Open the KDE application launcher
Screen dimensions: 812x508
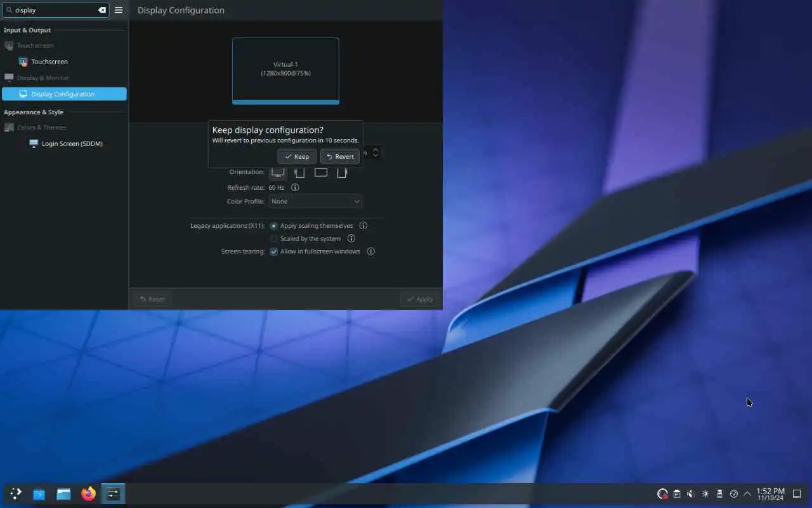15,493
